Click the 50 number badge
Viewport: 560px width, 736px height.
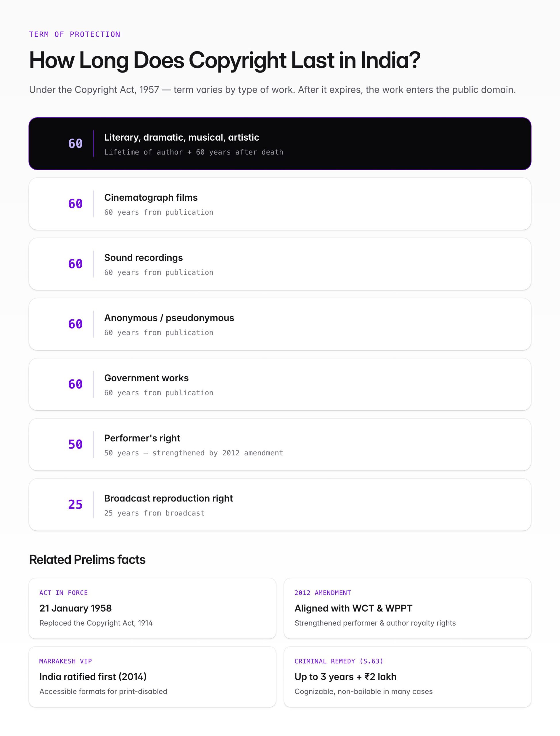click(75, 444)
